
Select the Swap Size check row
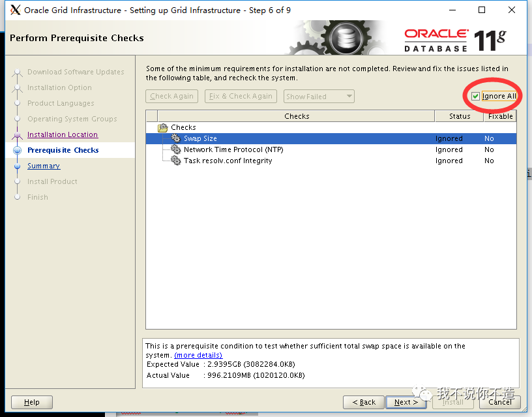coord(331,138)
